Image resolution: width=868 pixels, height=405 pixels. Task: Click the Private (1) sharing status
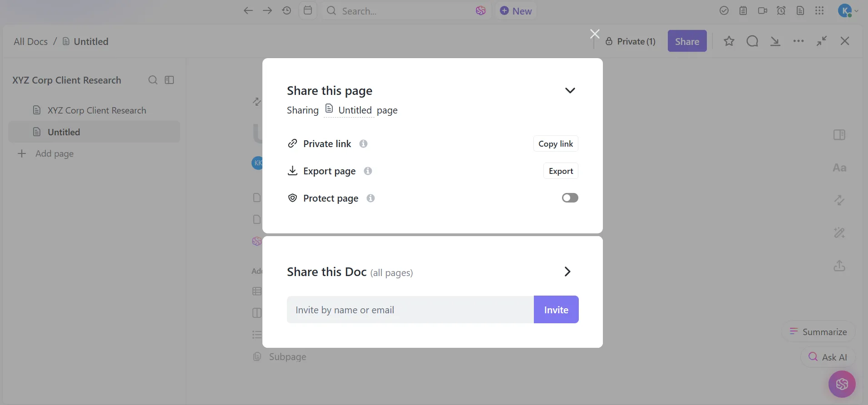[x=631, y=41]
